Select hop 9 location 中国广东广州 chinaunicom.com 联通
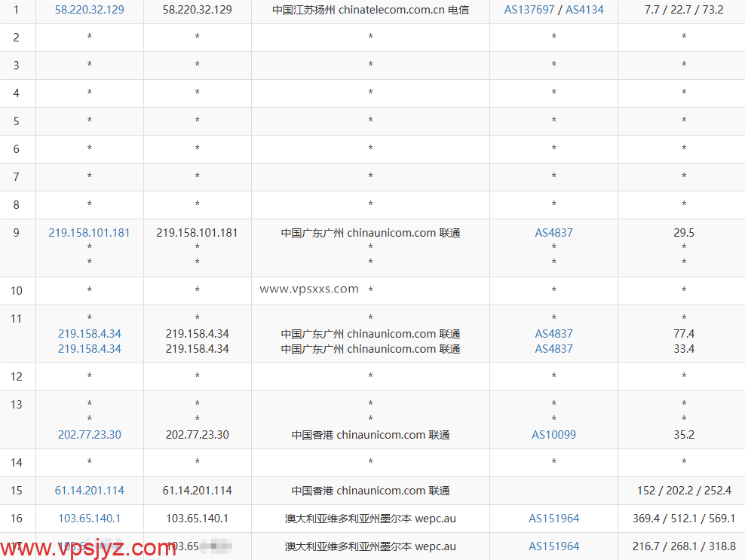 pyautogui.click(x=370, y=233)
